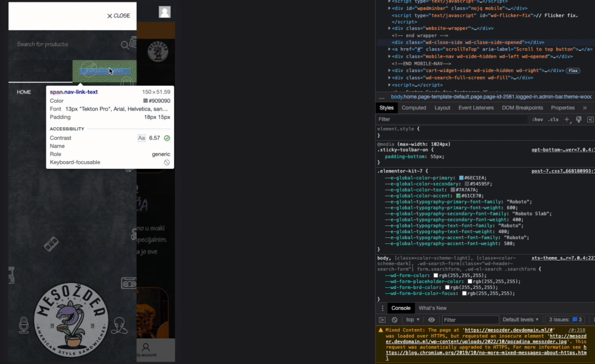Click the console Filter input

pos(470,320)
